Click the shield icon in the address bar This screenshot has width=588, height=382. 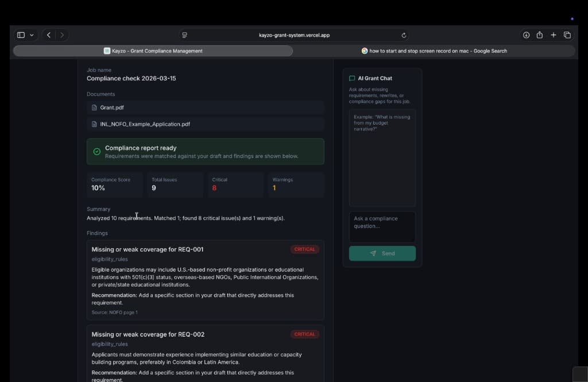pyautogui.click(x=184, y=34)
